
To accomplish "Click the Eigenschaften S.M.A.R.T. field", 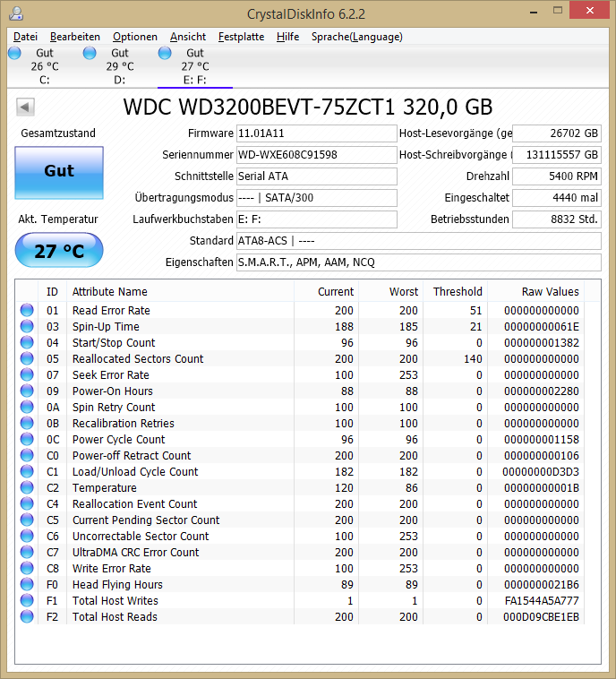I will click(419, 262).
